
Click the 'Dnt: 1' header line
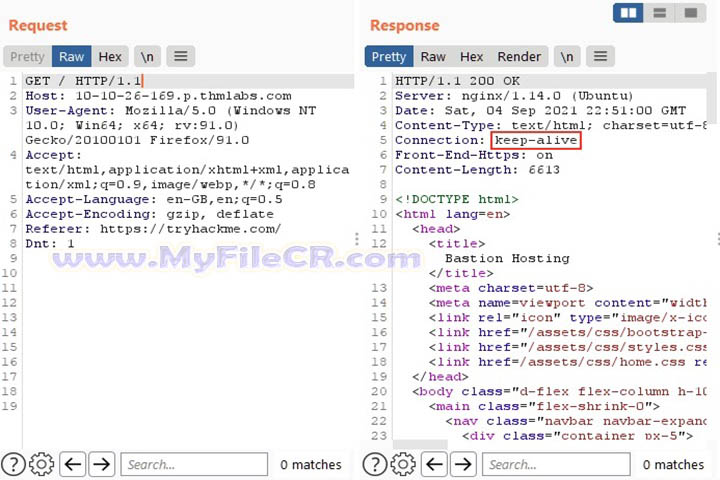(x=50, y=243)
